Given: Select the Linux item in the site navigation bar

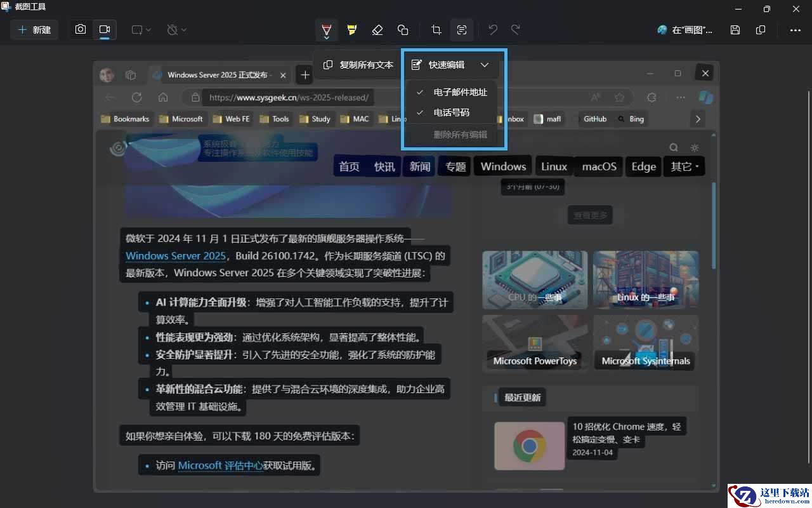Looking at the screenshot, I should coord(554,166).
